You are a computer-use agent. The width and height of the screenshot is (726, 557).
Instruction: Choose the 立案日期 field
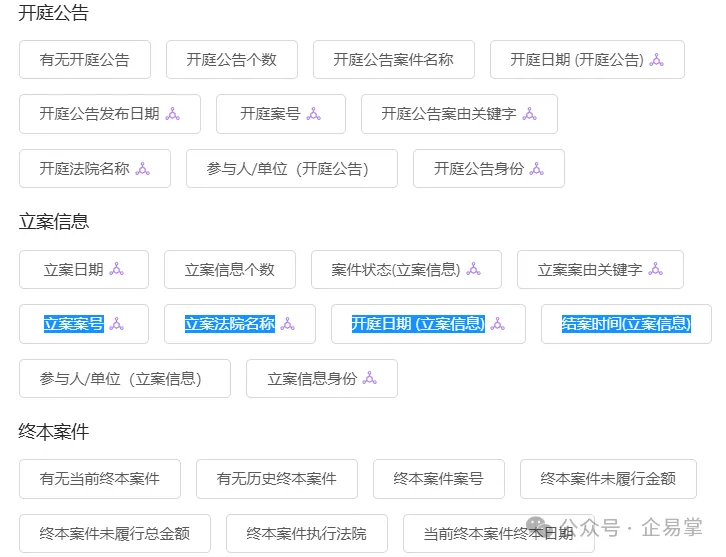point(84,269)
